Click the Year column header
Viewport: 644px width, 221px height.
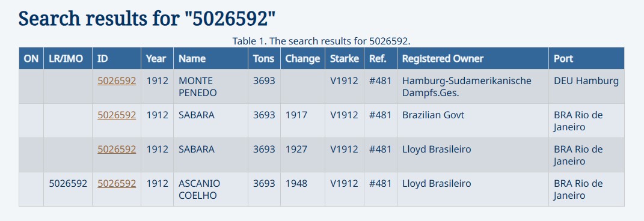click(x=158, y=59)
